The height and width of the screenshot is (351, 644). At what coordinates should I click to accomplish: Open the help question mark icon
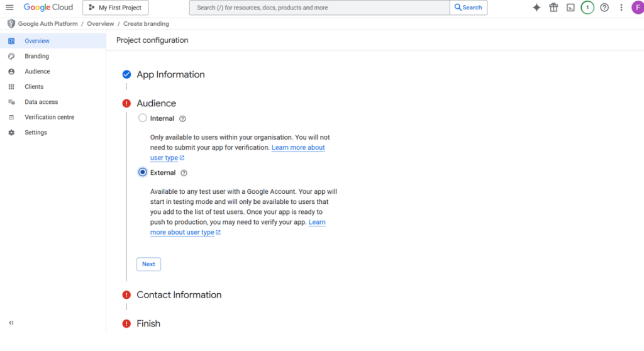coord(604,8)
